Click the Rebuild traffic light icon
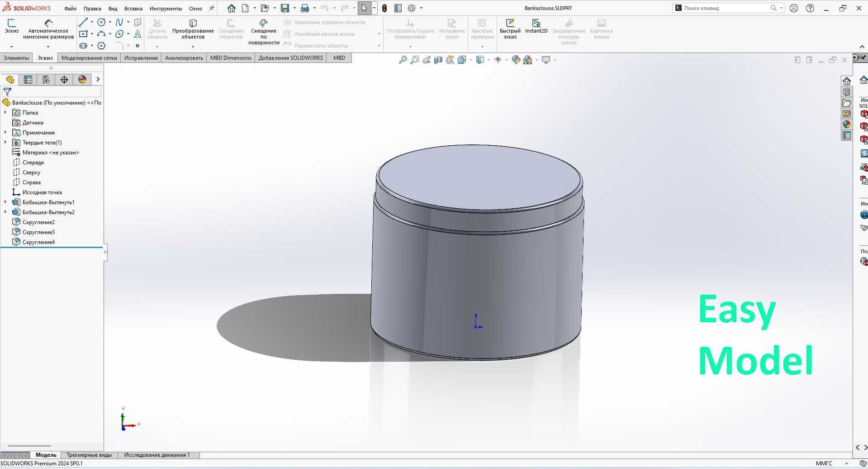 click(384, 8)
